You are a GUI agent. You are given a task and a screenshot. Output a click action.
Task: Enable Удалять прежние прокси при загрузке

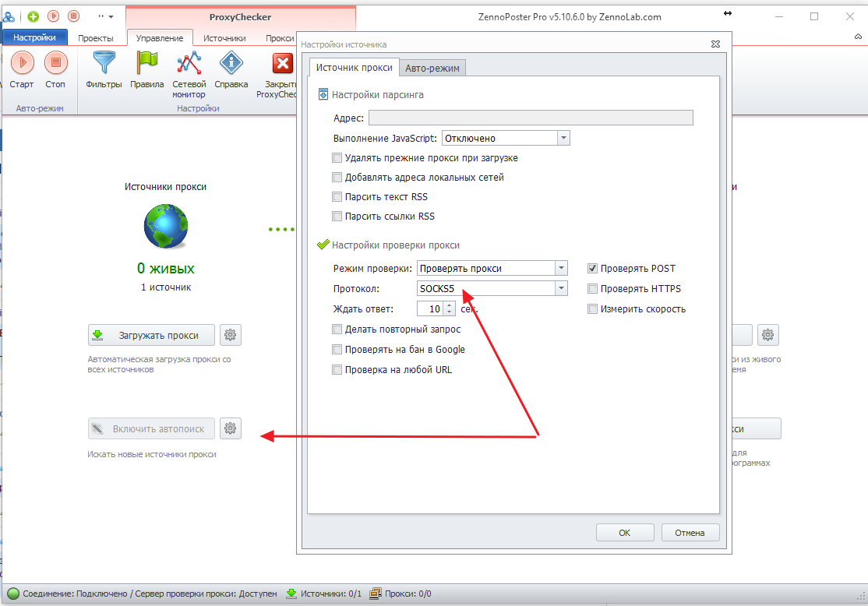[337, 157]
